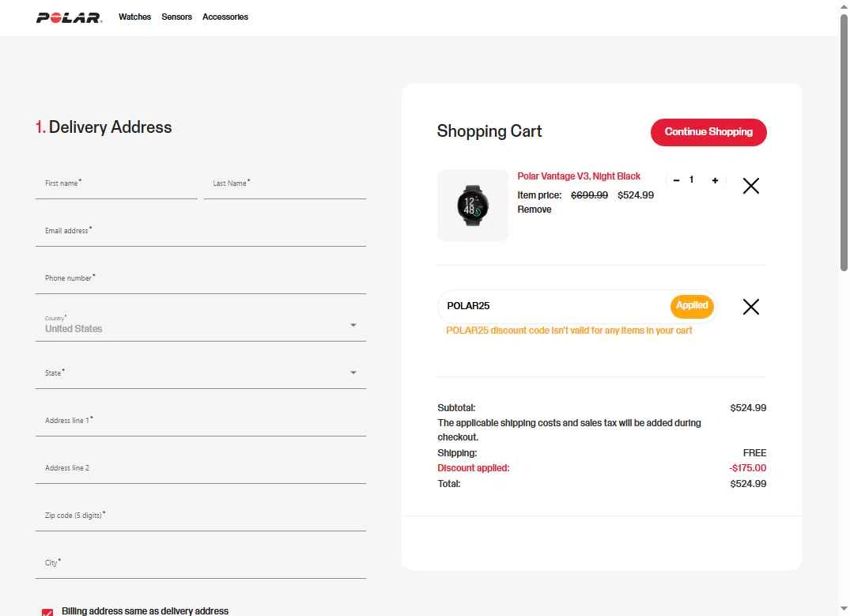850x616 pixels.
Task: Open the Sensors menu
Action: tap(177, 17)
